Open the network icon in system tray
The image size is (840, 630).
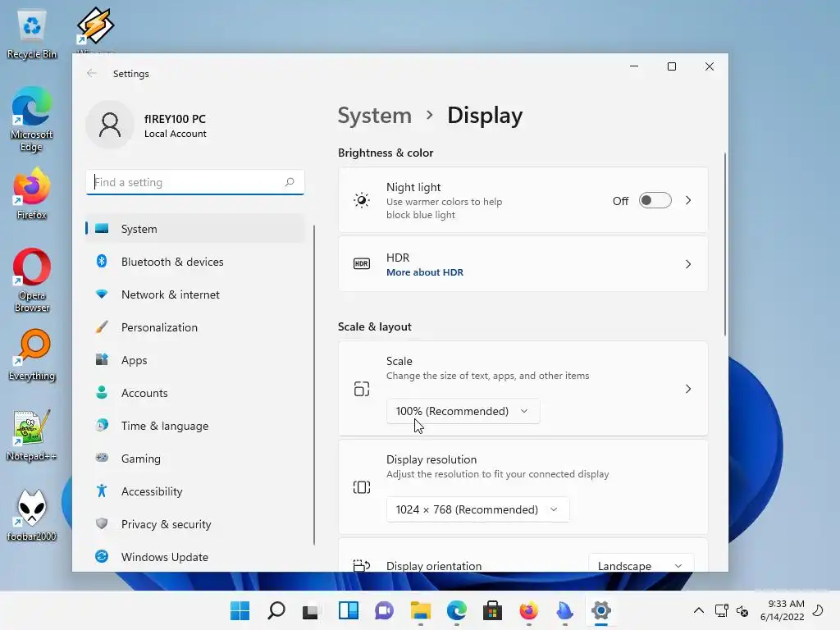(x=721, y=610)
